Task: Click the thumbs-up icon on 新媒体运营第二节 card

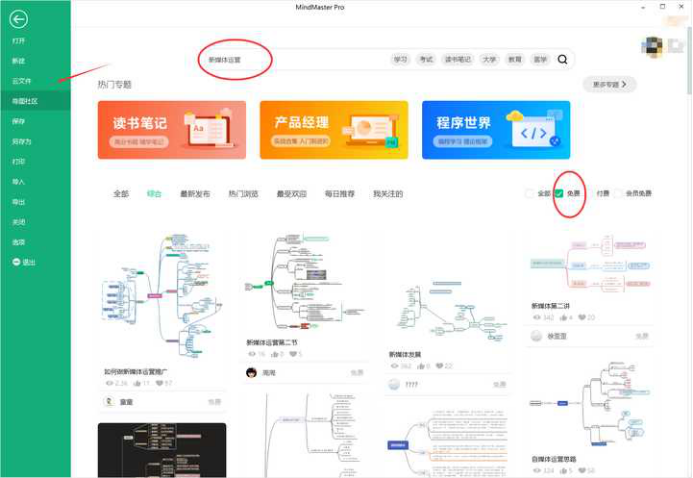Action: [274, 354]
